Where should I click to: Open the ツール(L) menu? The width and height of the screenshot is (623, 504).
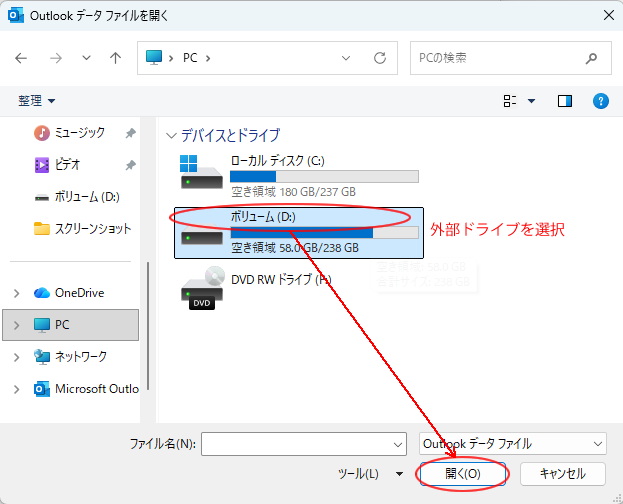click(x=370, y=474)
